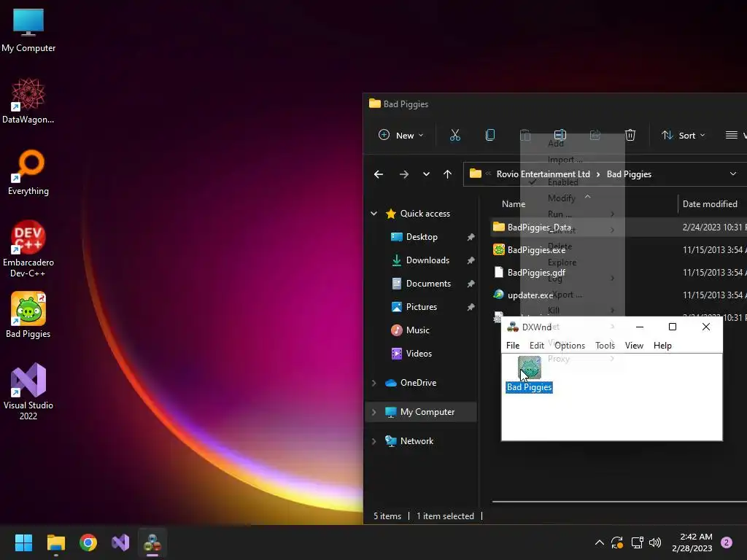Click the Rename icon in Explorer toolbar

560,135
